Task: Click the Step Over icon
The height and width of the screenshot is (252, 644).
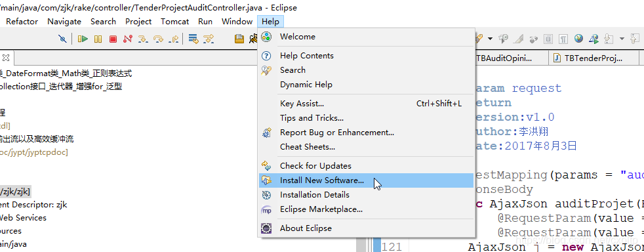Action: [158, 39]
